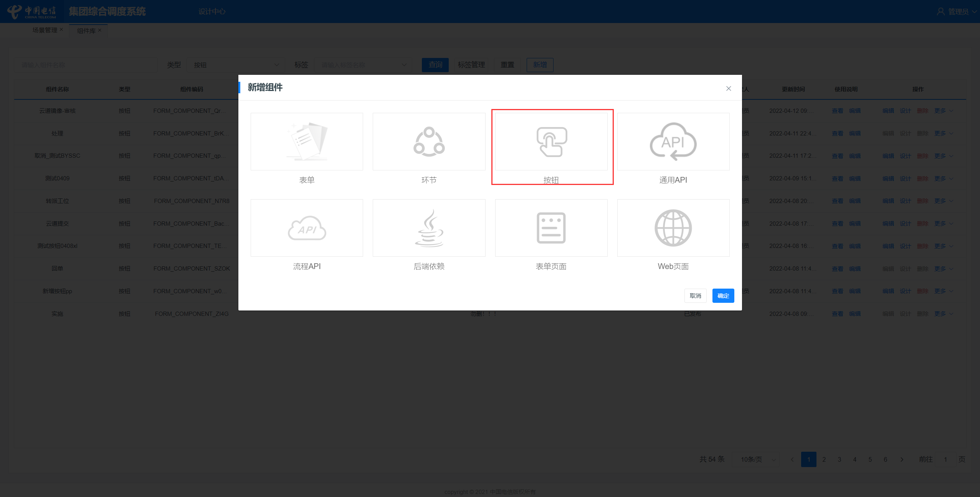Open the 设计中心 top menu
The height and width of the screenshot is (497, 980).
(212, 12)
